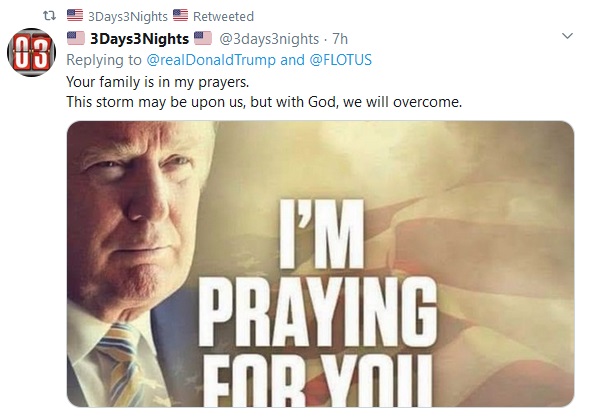Image resolution: width=589 pixels, height=418 pixels.
Task: Click the text 'Your family is in my prayers.'
Action: coord(158,82)
